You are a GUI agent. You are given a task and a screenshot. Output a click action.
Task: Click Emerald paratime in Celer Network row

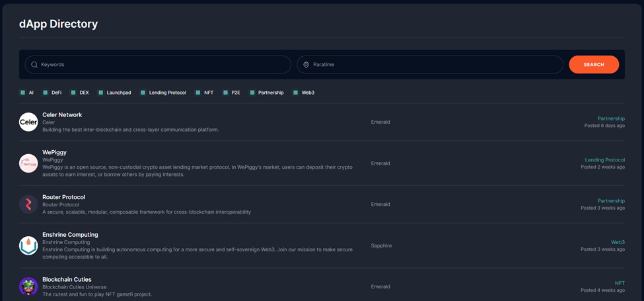tap(380, 122)
